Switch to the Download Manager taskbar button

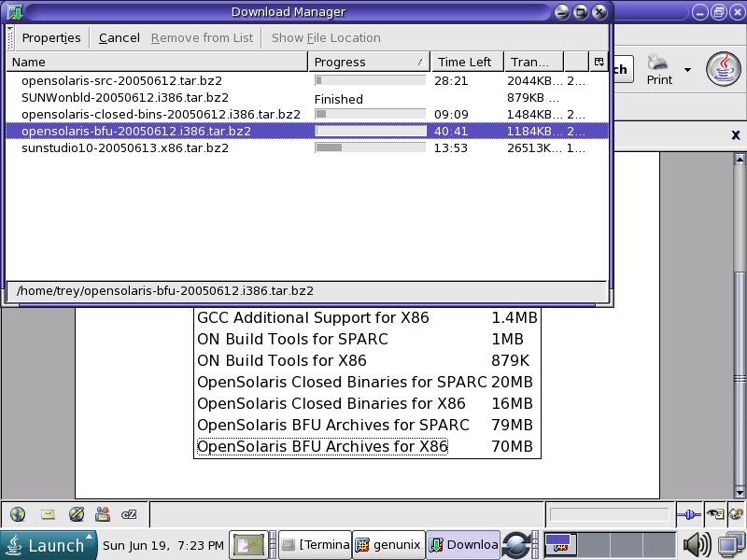[x=463, y=545]
